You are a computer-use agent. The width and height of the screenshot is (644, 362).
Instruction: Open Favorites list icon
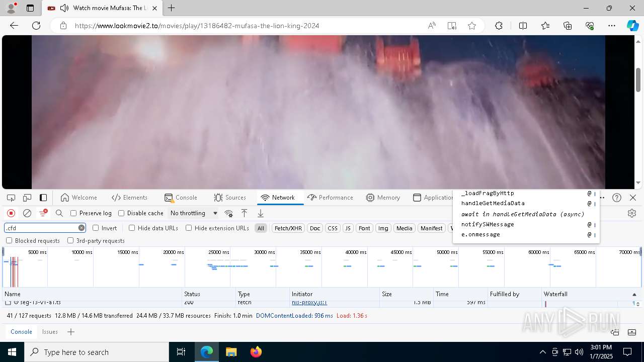[x=545, y=26]
